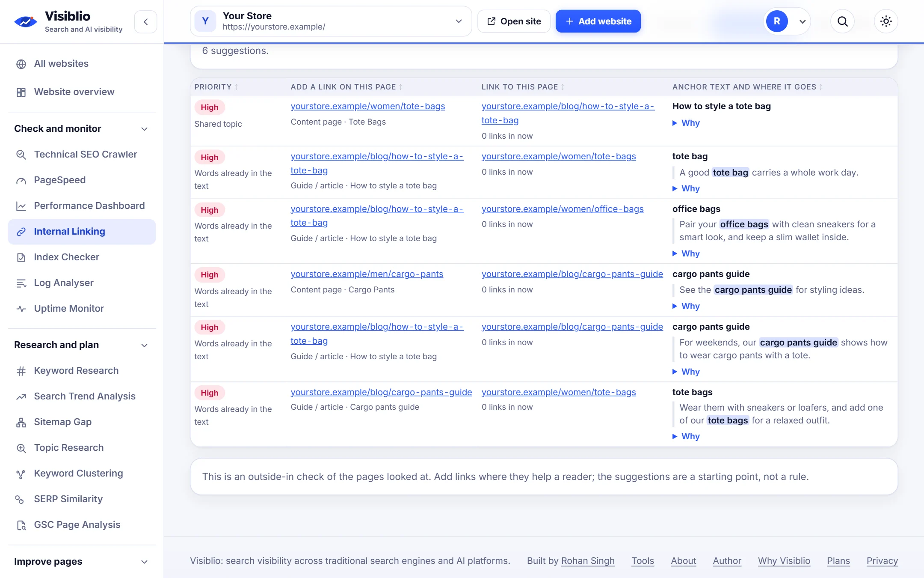Click the Index Checker document icon

pos(21,257)
